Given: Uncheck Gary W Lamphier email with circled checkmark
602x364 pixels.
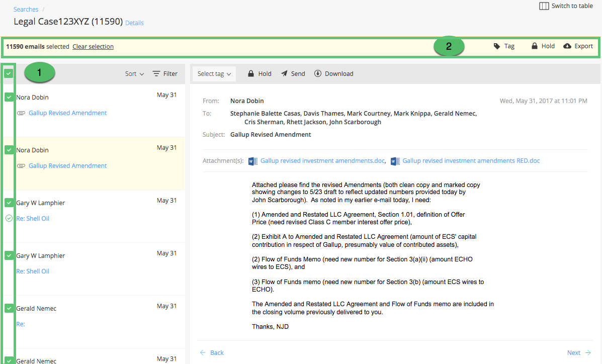Looking at the screenshot, I should click(x=9, y=202).
